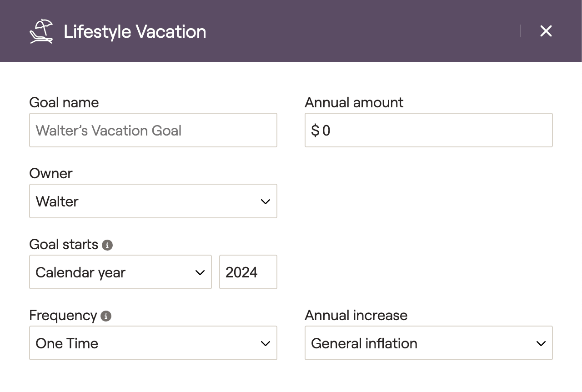Show info tooltip for Goal starts
Screen dimensions: 582x392
pyautogui.click(x=107, y=245)
